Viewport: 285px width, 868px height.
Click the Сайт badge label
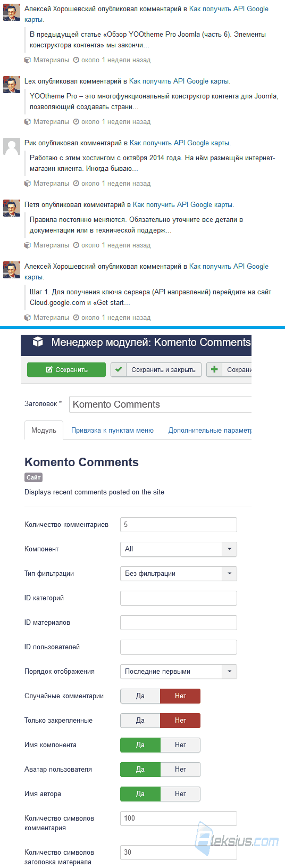[33, 477]
